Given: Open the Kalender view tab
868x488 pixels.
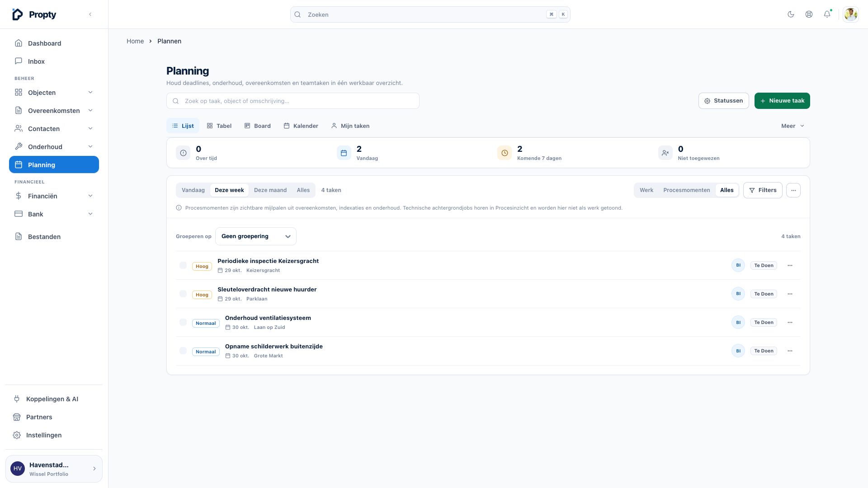Looking at the screenshot, I should [x=301, y=126].
